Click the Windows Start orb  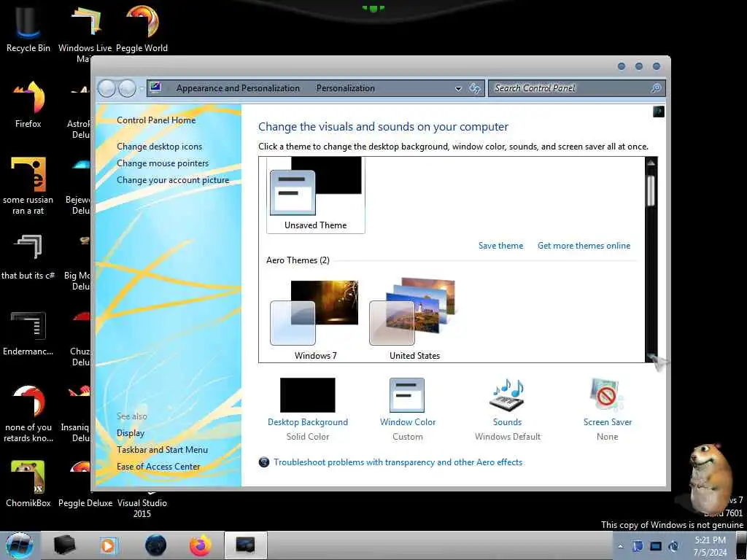(20, 545)
